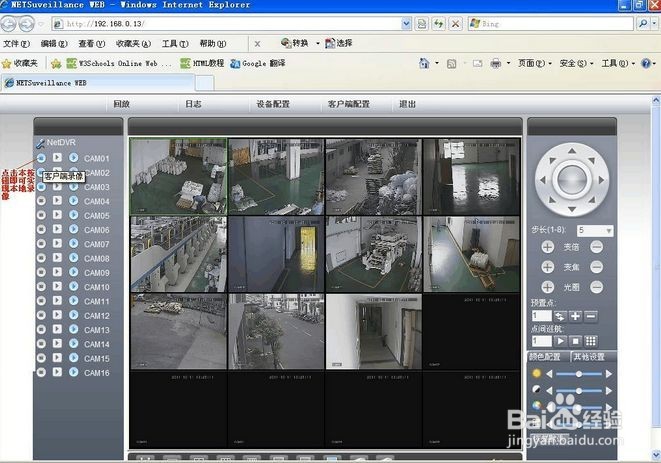Tilt camera up with PTZ arrow
The width and height of the screenshot is (661, 463).
[572, 151]
